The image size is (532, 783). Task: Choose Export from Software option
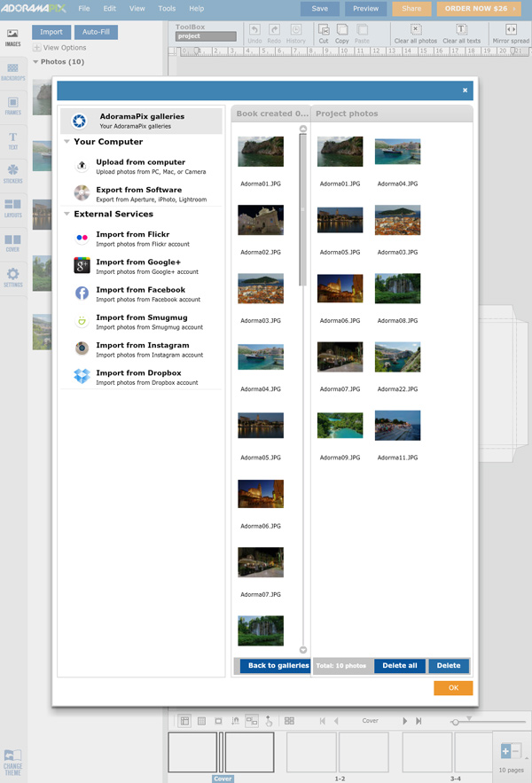click(x=141, y=194)
